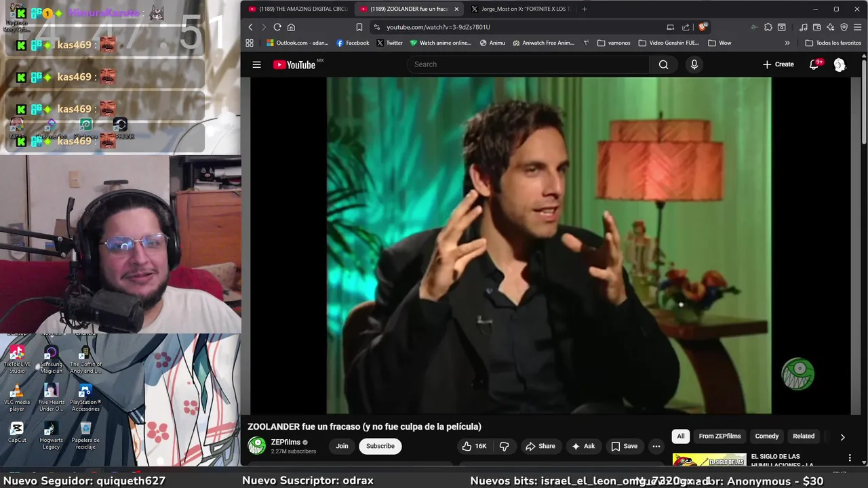Open the Brave VPN shield icon
Image resolution: width=868 pixels, height=488 pixels.
[844, 27]
